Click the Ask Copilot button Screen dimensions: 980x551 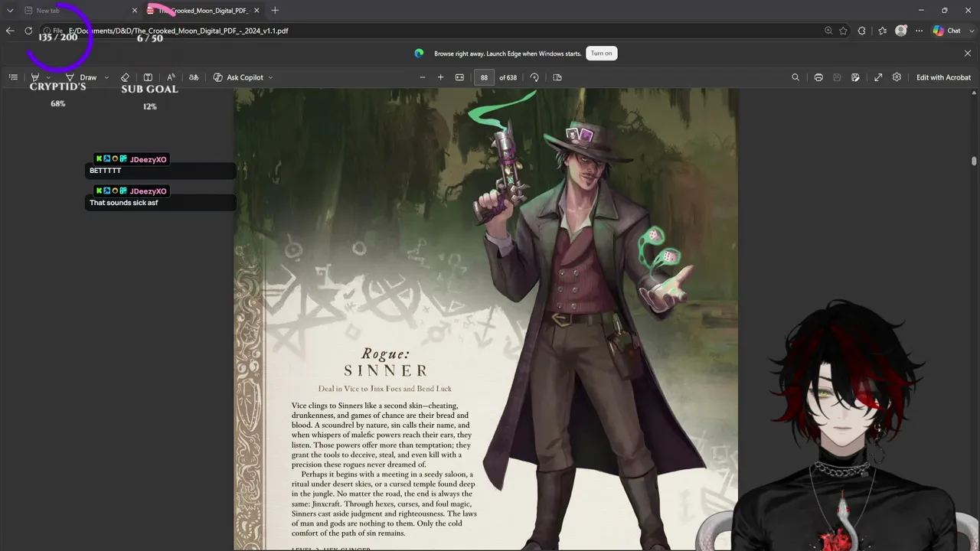coord(238,77)
